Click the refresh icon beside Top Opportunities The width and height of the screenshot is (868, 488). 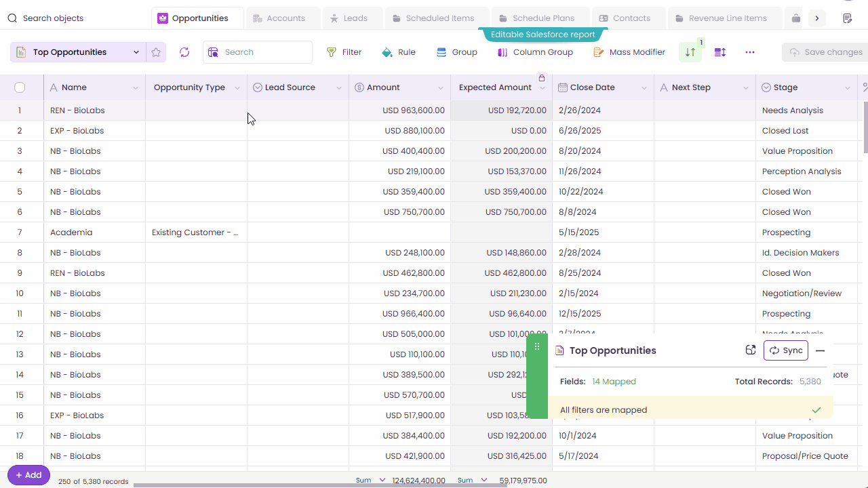(184, 52)
